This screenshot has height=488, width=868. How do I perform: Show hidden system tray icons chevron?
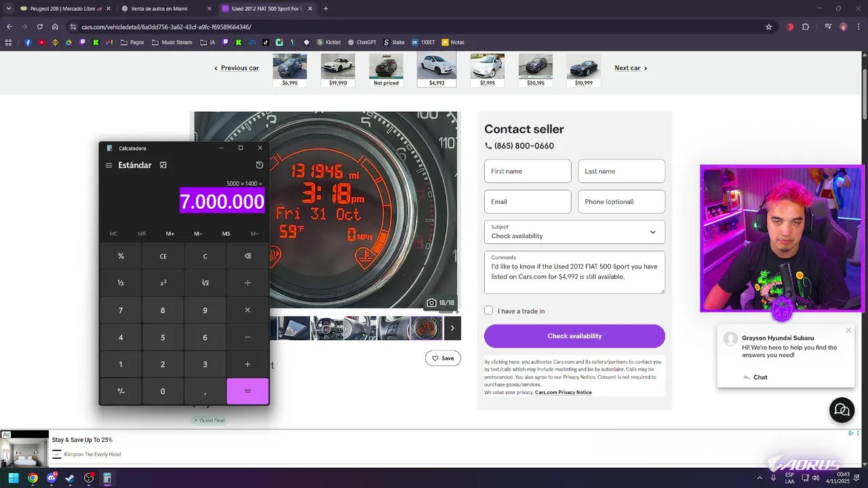pyautogui.click(x=759, y=478)
